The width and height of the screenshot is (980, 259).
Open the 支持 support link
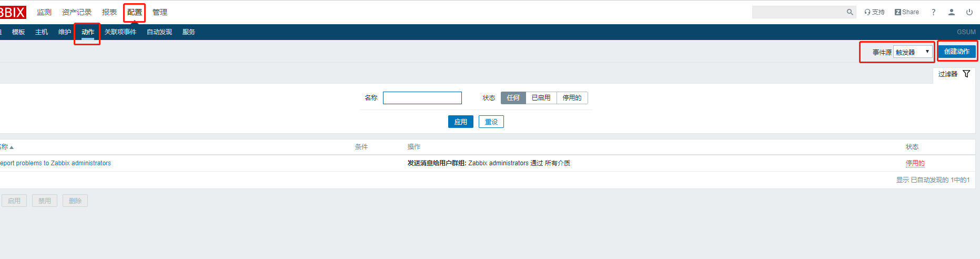(x=874, y=12)
